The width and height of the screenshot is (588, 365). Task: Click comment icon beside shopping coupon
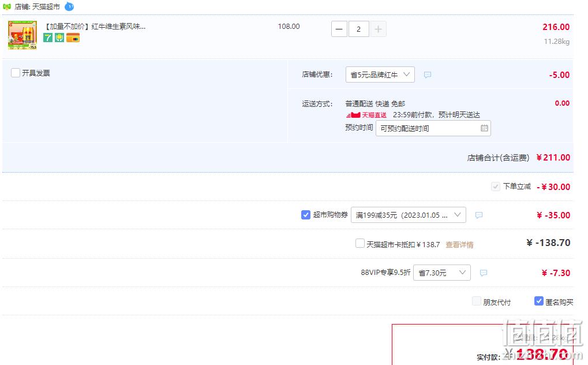pyautogui.click(x=478, y=215)
